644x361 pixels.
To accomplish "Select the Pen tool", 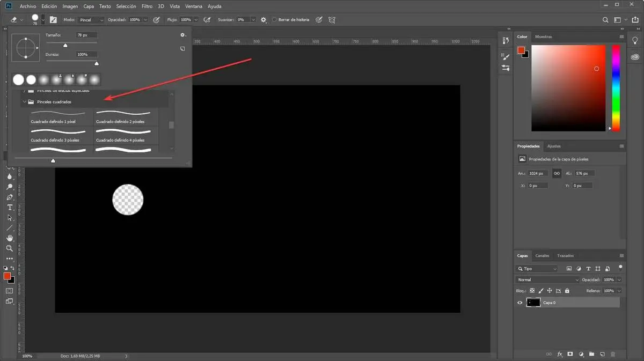I will 9,197.
